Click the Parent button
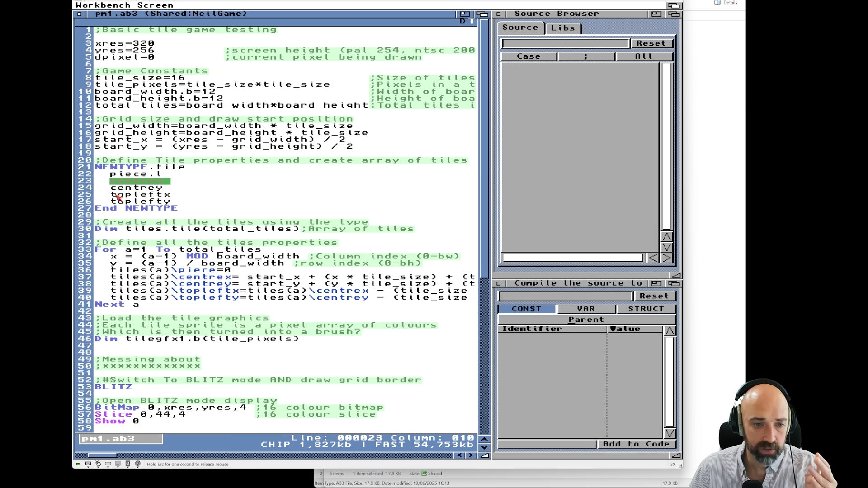This screenshot has width=868, height=488. (x=586, y=320)
